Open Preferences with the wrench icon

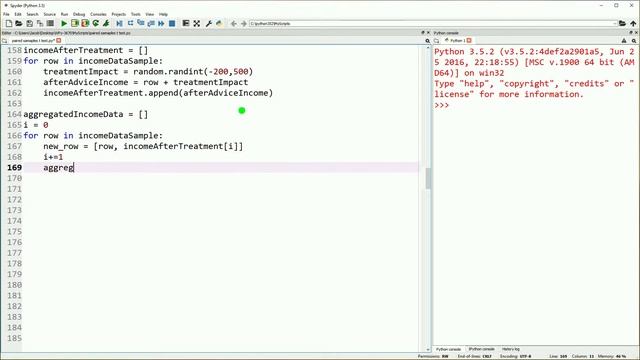[x=209, y=24]
